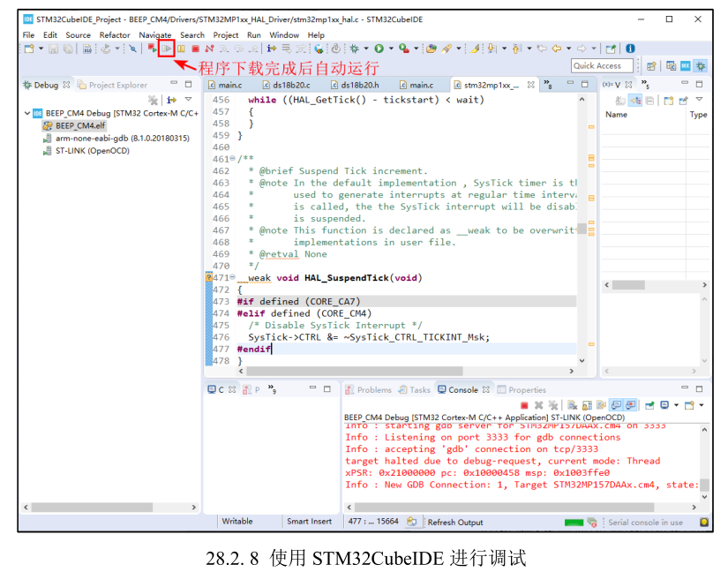
Task: Click the Type column header in Variables
Action: [698, 115]
